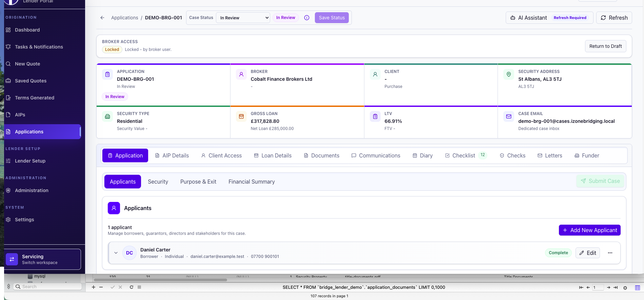Toggle the grid view icon at bottom right
This screenshot has height=300, width=644.
637,287
